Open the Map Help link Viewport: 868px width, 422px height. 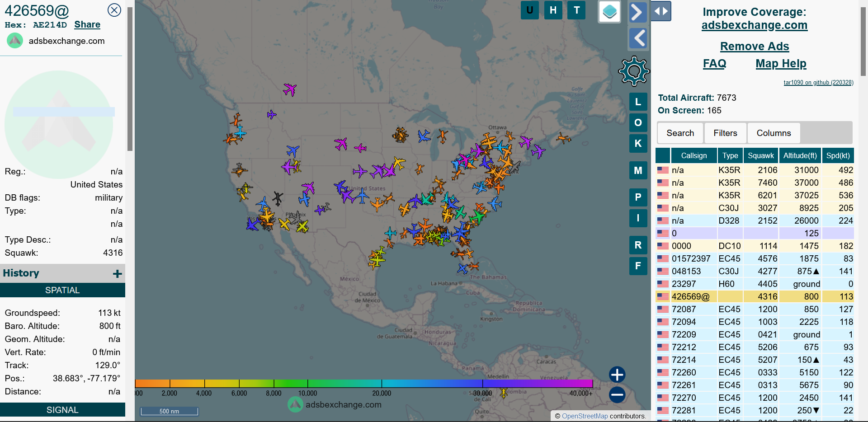[x=781, y=64]
